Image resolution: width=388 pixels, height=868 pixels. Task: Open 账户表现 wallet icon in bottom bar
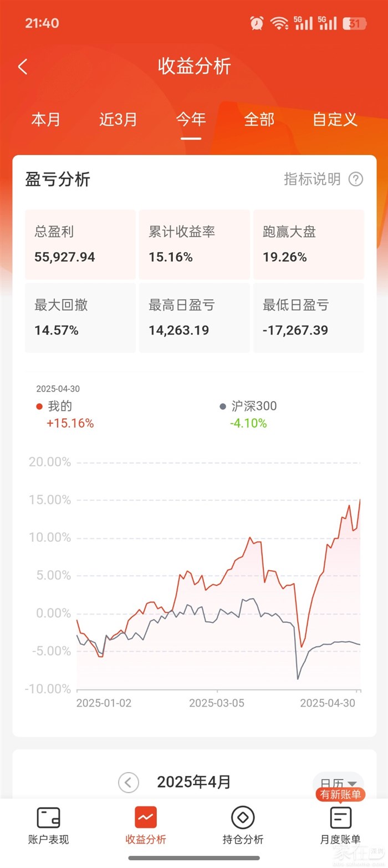tap(48, 818)
